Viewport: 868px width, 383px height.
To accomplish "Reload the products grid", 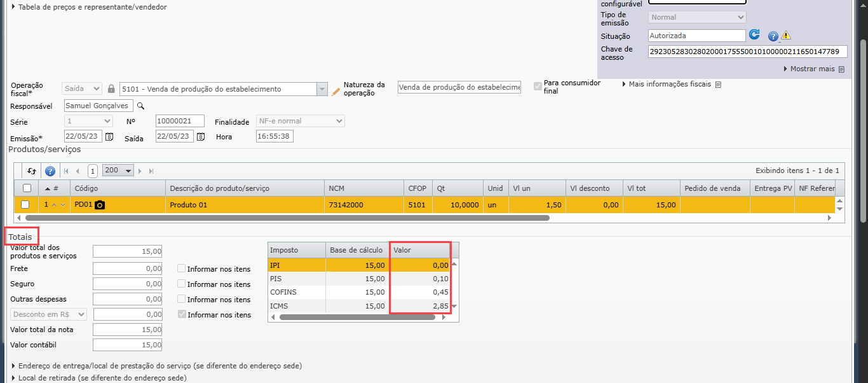I will pos(31,171).
